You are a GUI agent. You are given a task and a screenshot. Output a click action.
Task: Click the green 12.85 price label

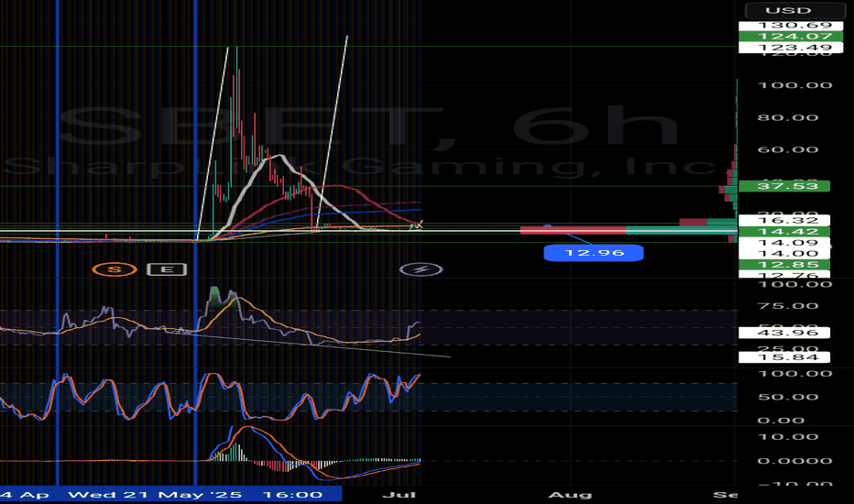point(784,265)
